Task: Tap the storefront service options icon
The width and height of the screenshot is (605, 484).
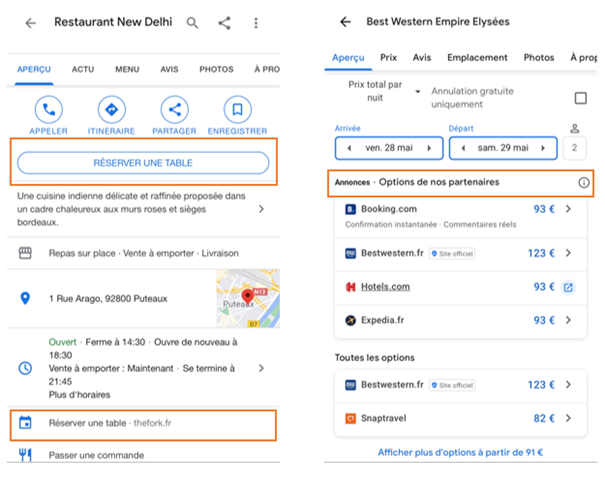Action: (x=25, y=253)
